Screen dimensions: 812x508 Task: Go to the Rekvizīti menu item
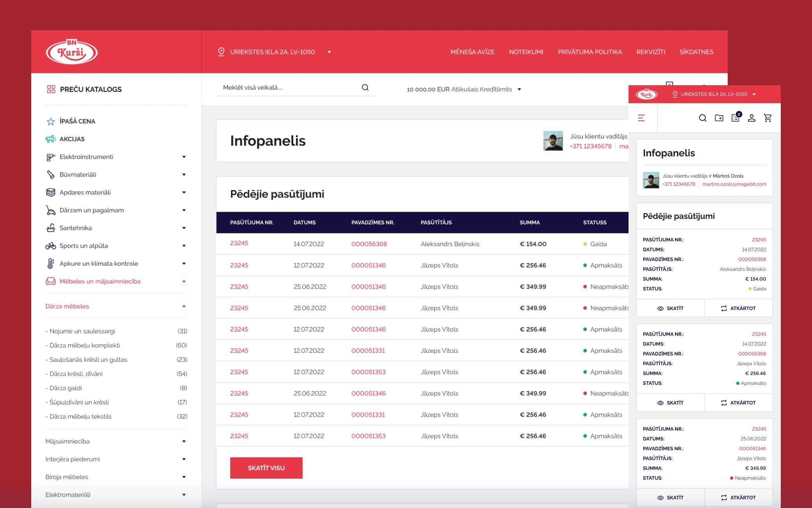pos(651,52)
